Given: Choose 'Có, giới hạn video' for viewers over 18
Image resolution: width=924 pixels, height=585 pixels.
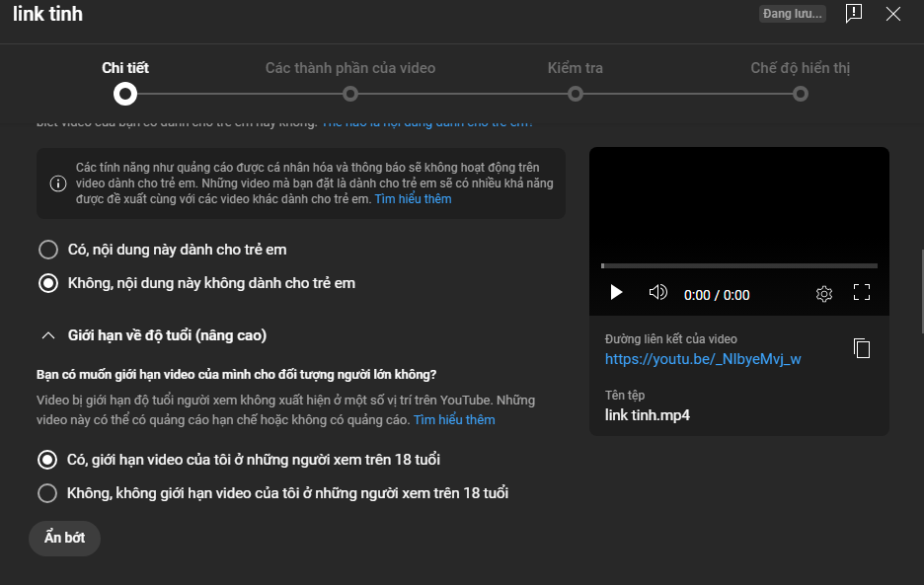Looking at the screenshot, I should (x=47, y=460).
